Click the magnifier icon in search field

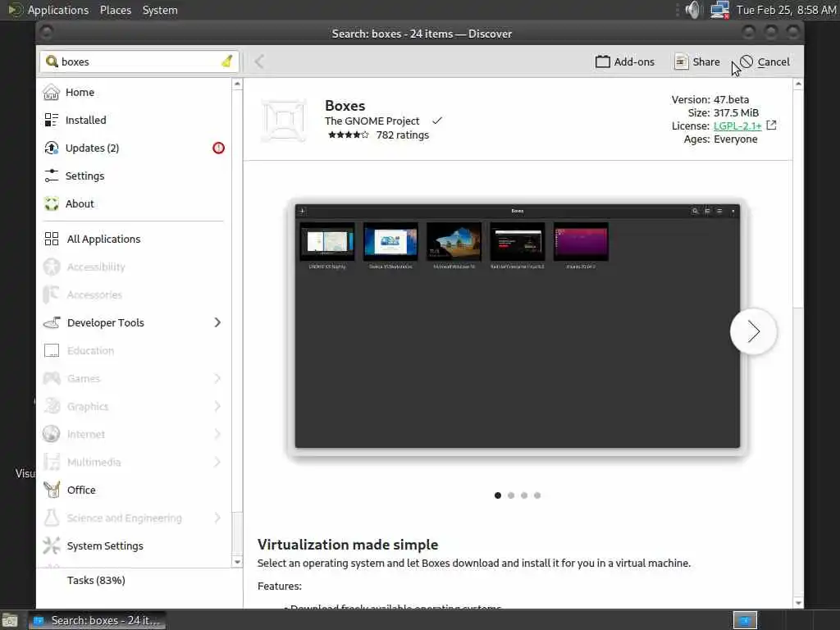click(52, 62)
